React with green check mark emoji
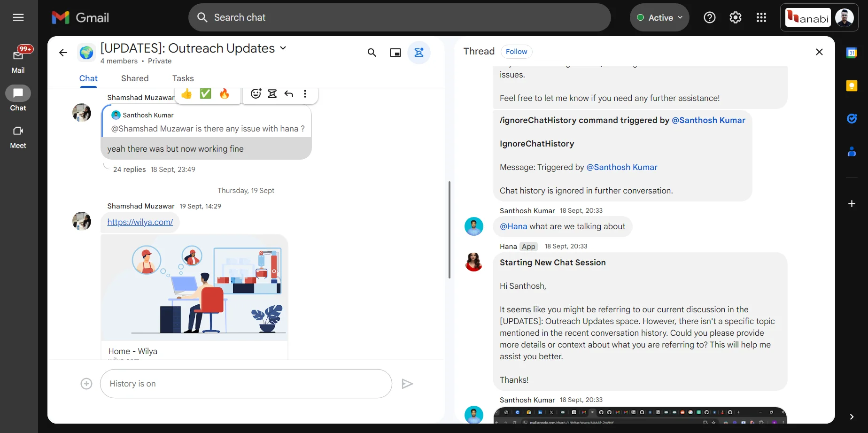 point(205,94)
